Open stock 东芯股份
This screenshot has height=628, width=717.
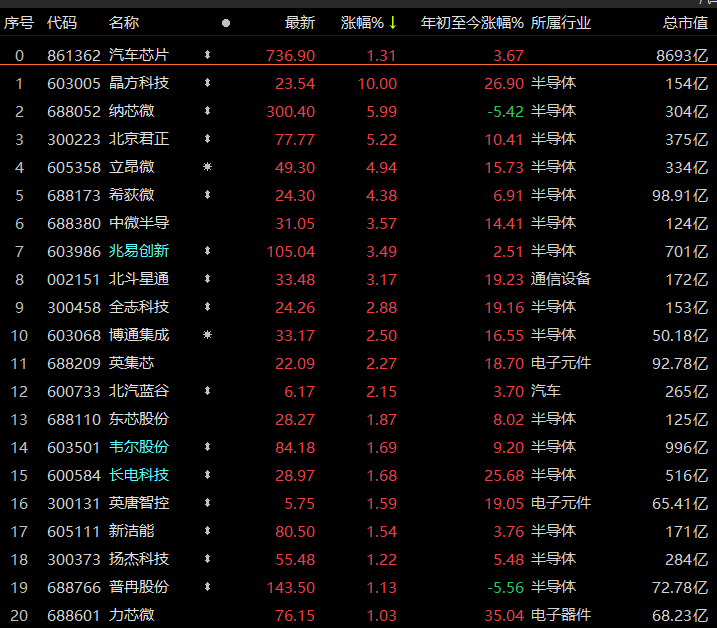coord(139,419)
